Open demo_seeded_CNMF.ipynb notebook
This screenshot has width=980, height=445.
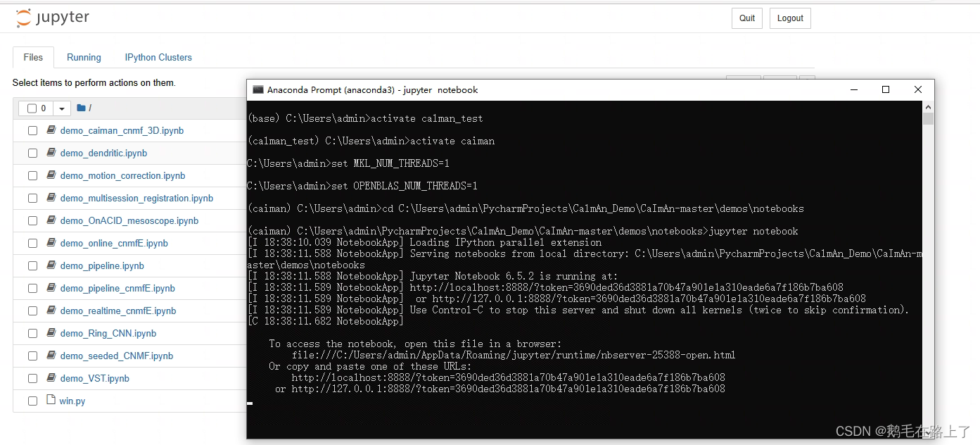pos(117,356)
